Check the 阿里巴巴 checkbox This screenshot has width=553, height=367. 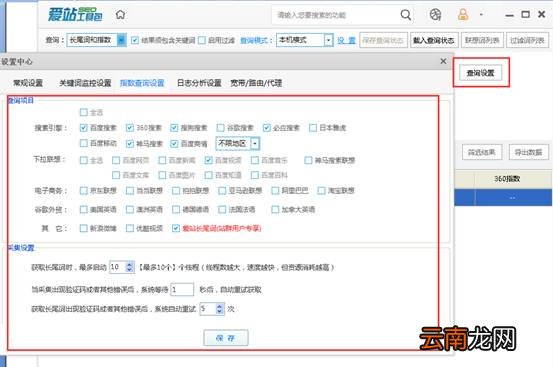(275, 191)
